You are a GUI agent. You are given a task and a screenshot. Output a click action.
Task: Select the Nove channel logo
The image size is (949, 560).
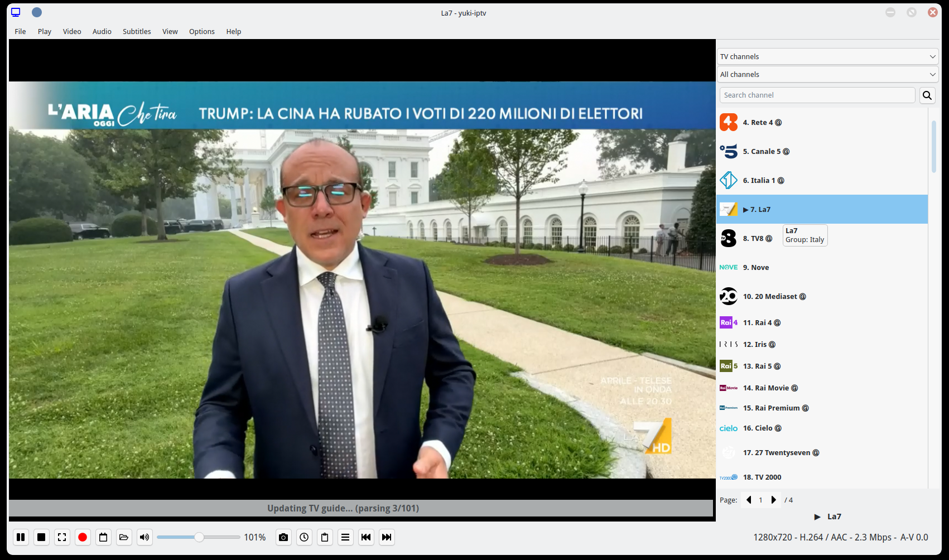click(729, 267)
